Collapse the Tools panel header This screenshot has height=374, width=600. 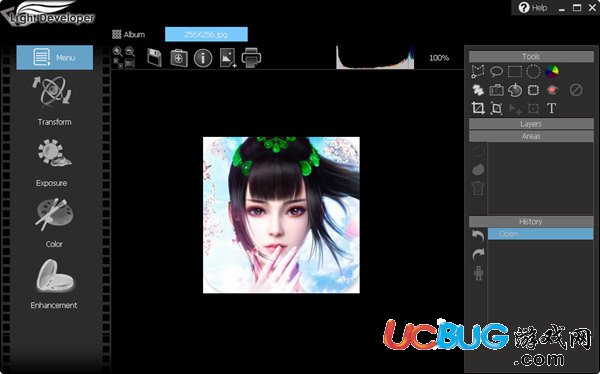(531, 57)
